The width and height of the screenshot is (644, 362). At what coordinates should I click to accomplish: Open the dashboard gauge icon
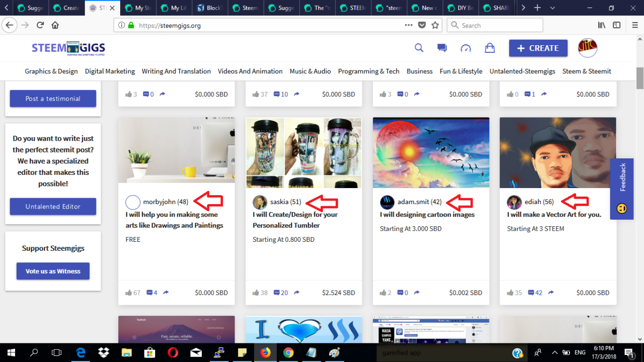coord(466,48)
